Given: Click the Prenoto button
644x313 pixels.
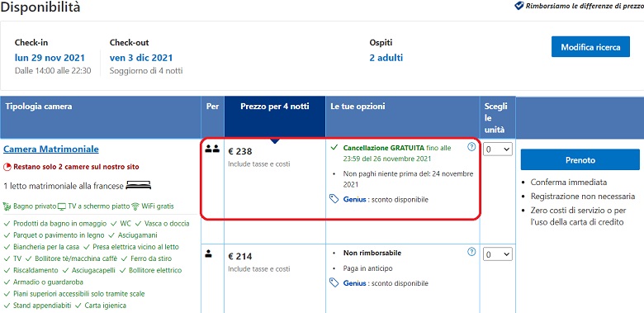Looking at the screenshot, I should tap(580, 159).
